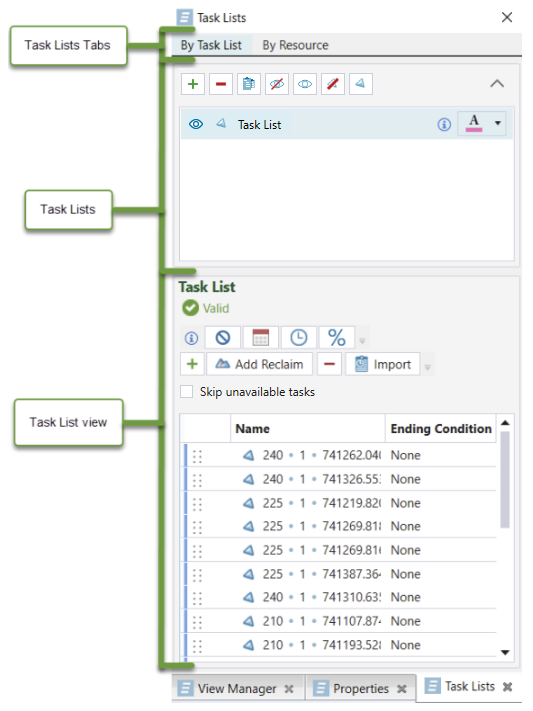Select task row 741269.818

[340, 526]
